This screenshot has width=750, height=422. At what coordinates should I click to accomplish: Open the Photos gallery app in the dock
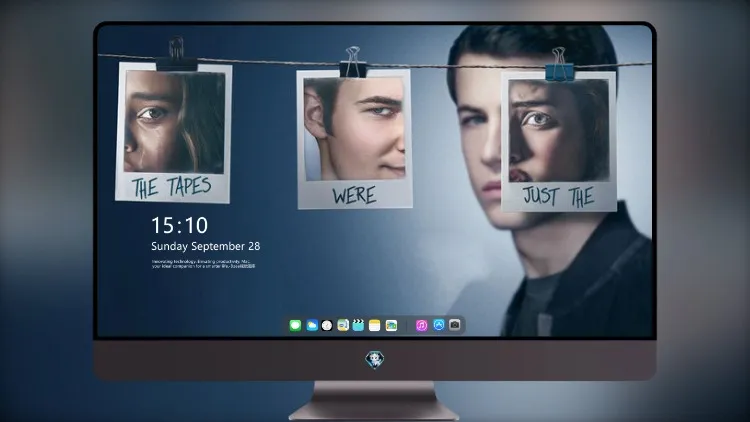coord(391,325)
